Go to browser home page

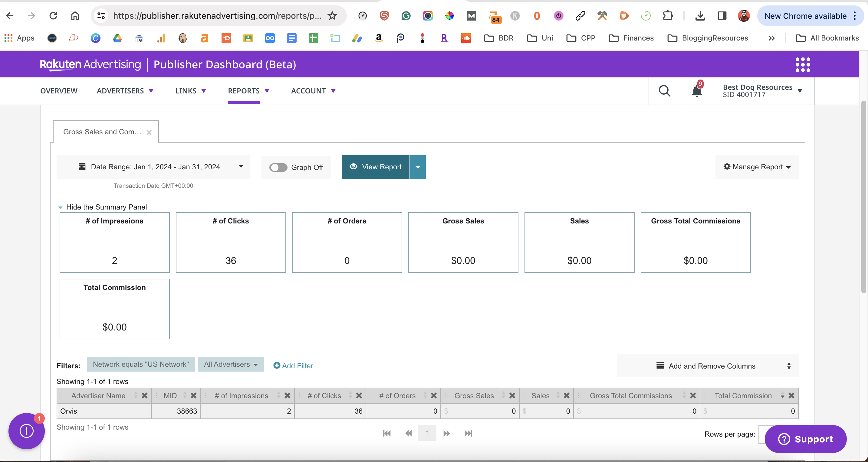[x=75, y=15]
